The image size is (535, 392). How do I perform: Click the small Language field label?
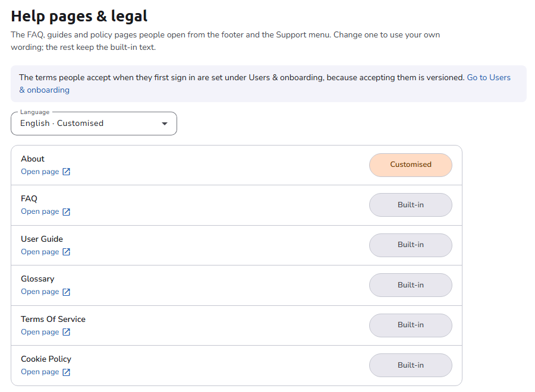tap(35, 112)
